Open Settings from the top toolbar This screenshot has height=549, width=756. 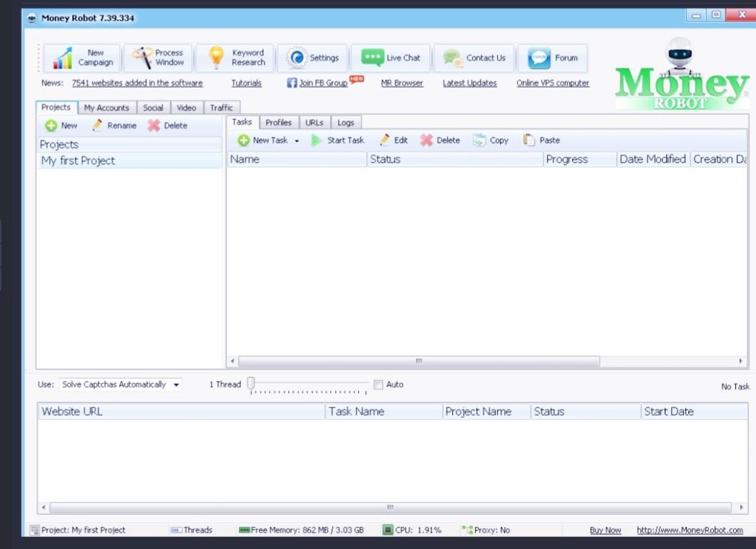[x=312, y=58]
